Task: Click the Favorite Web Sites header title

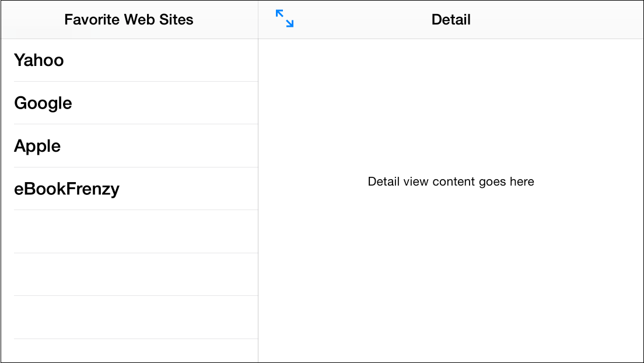Action: (129, 19)
